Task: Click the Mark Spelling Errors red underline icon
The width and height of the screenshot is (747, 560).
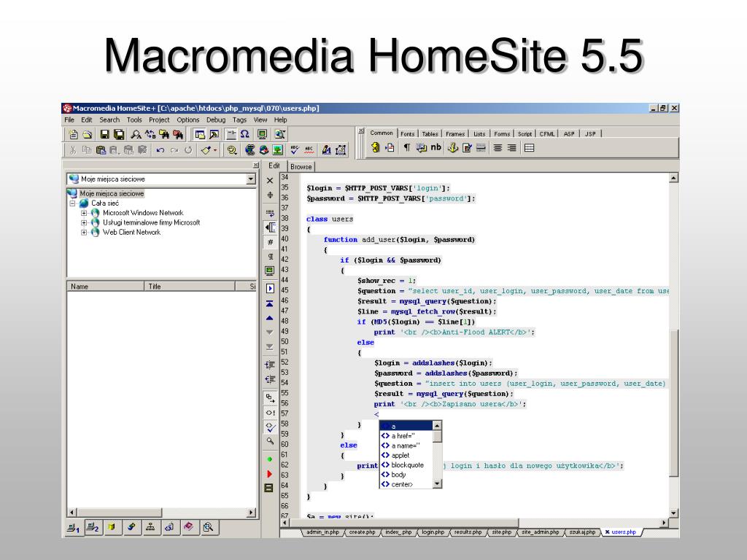Action: [x=309, y=150]
